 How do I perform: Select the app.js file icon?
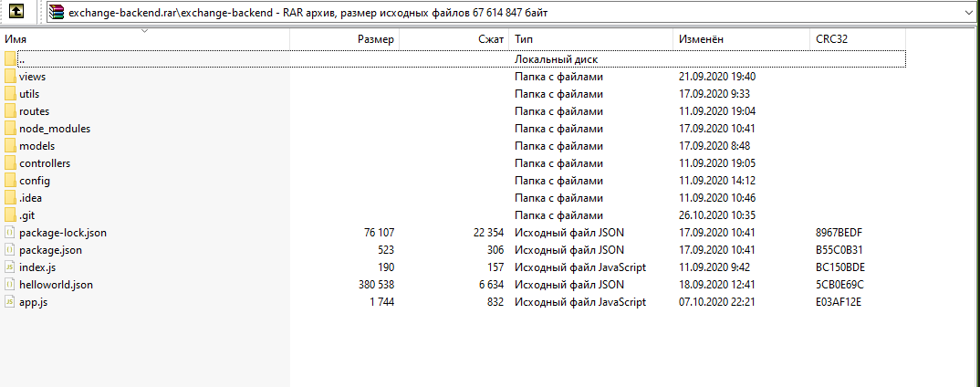pos(10,302)
